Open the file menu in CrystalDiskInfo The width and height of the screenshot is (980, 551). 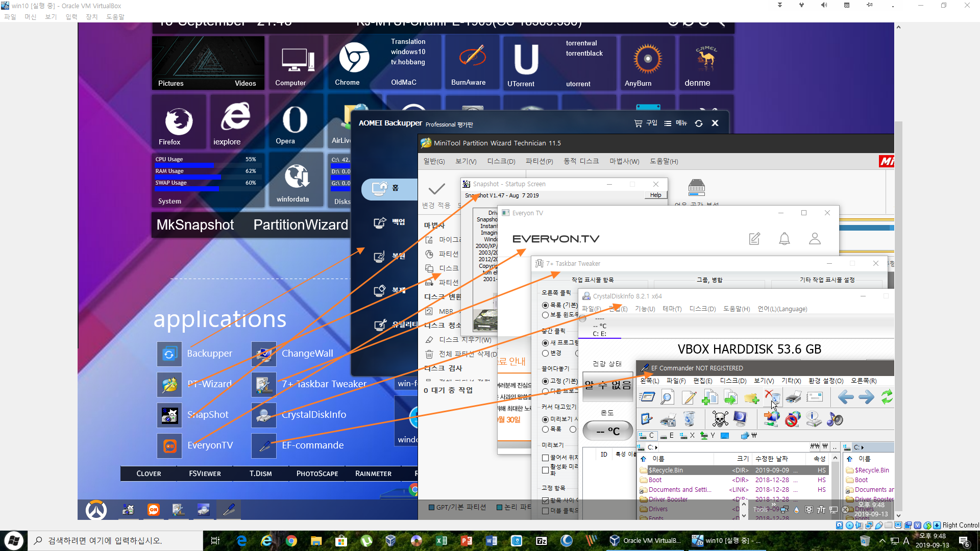(x=591, y=309)
